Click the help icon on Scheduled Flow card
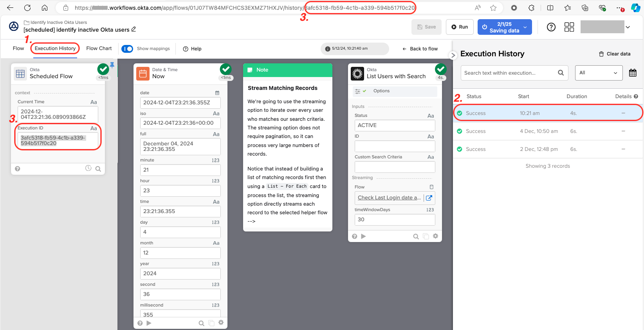 tap(18, 169)
